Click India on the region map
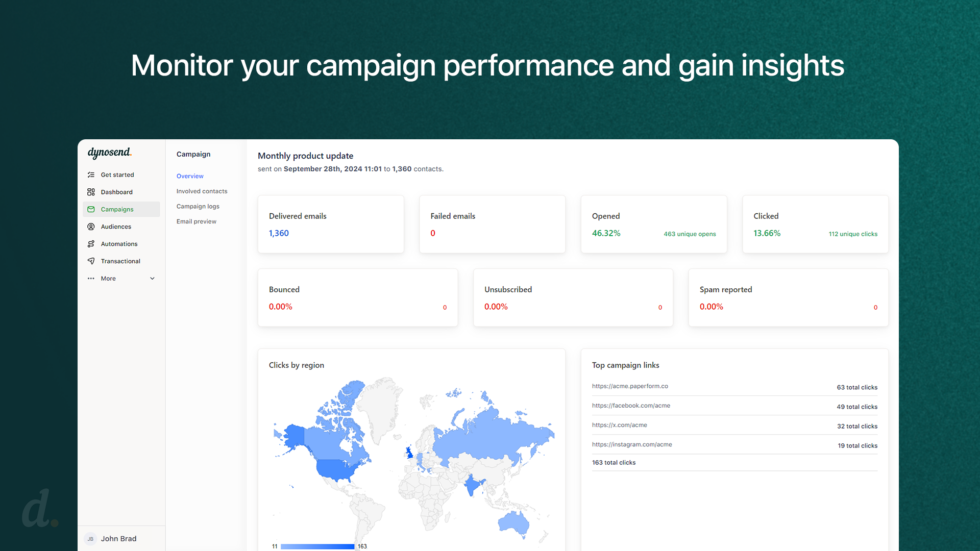980x551 pixels. coord(472,485)
